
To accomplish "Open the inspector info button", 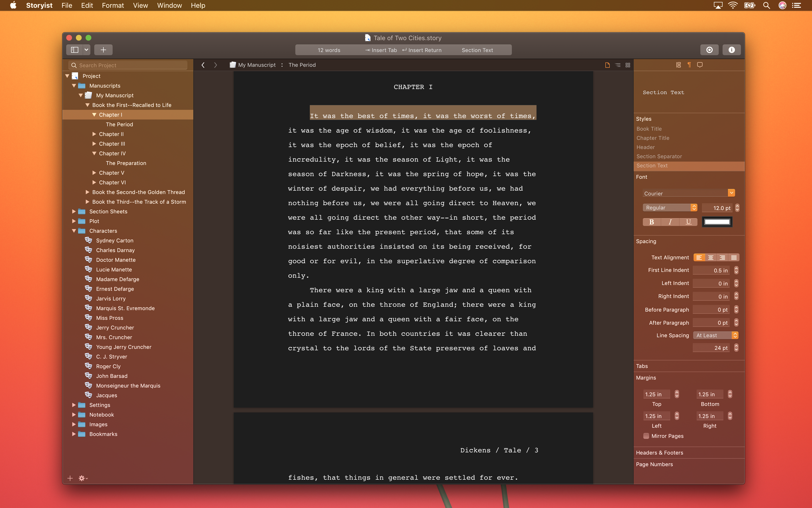I will pyautogui.click(x=732, y=50).
